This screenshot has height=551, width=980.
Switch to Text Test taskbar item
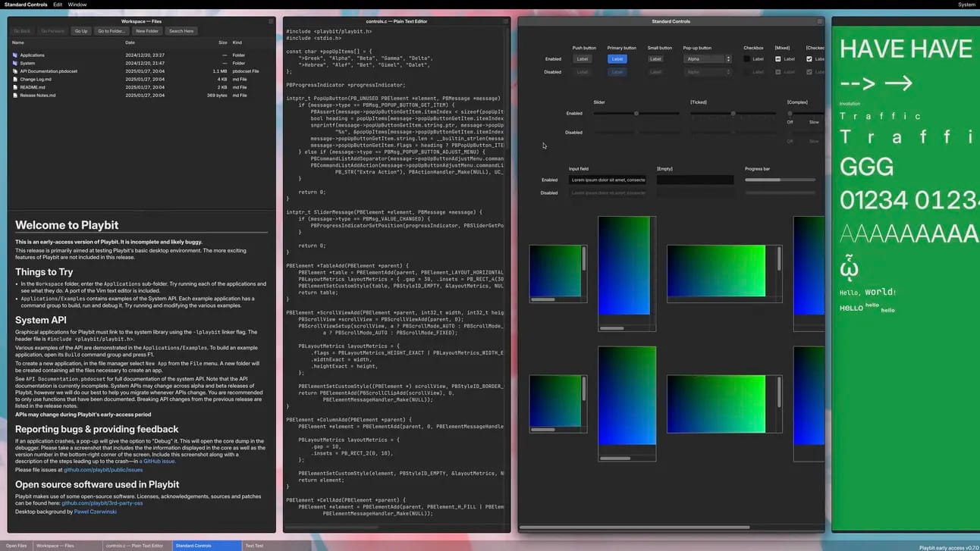click(x=276, y=546)
